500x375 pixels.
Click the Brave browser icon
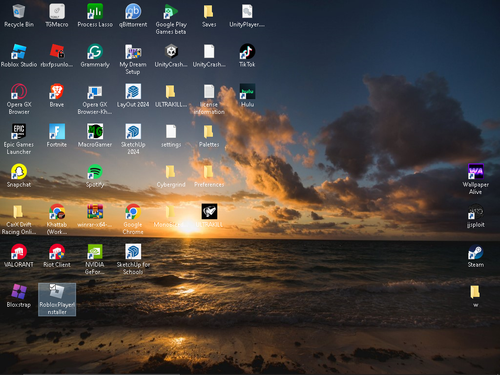coord(57,92)
